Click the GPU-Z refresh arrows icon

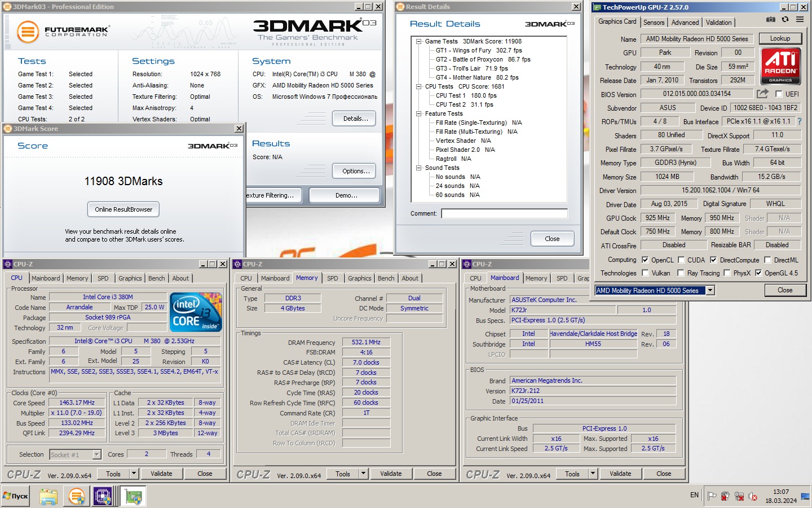(x=785, y=19)
